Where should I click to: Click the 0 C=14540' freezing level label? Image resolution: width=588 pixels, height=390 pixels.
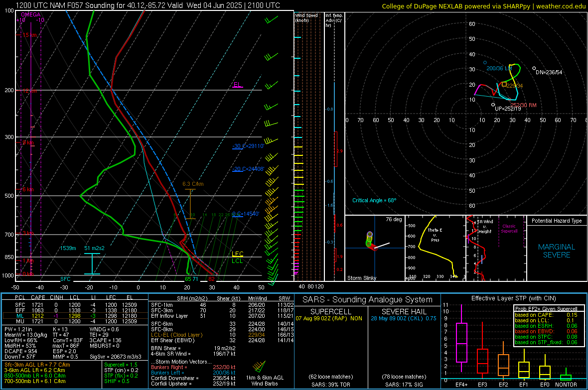246,214
